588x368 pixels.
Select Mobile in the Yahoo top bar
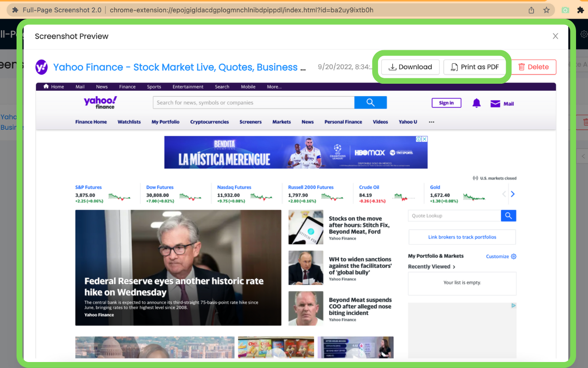click(x=248, y=86)
